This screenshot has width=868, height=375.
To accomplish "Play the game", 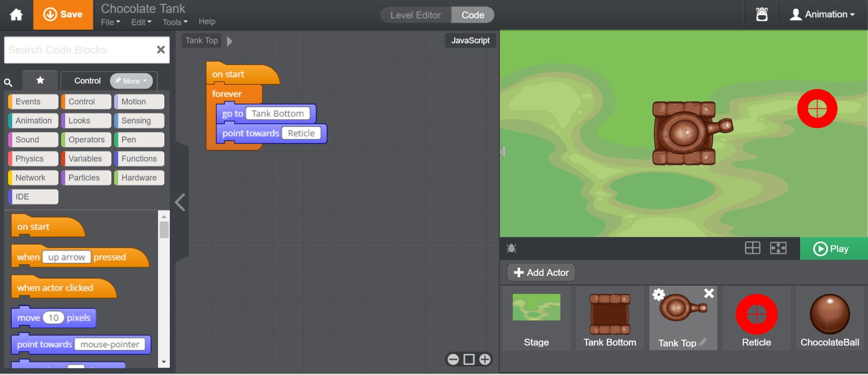I will point(834,249).
